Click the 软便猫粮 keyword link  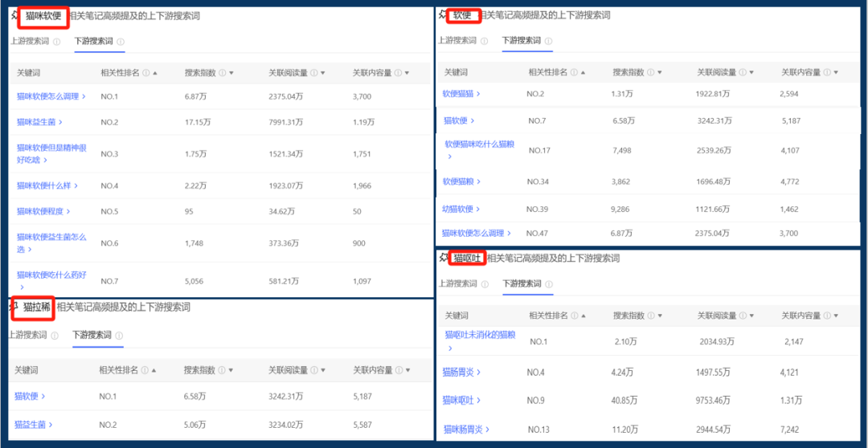point(461,181)
